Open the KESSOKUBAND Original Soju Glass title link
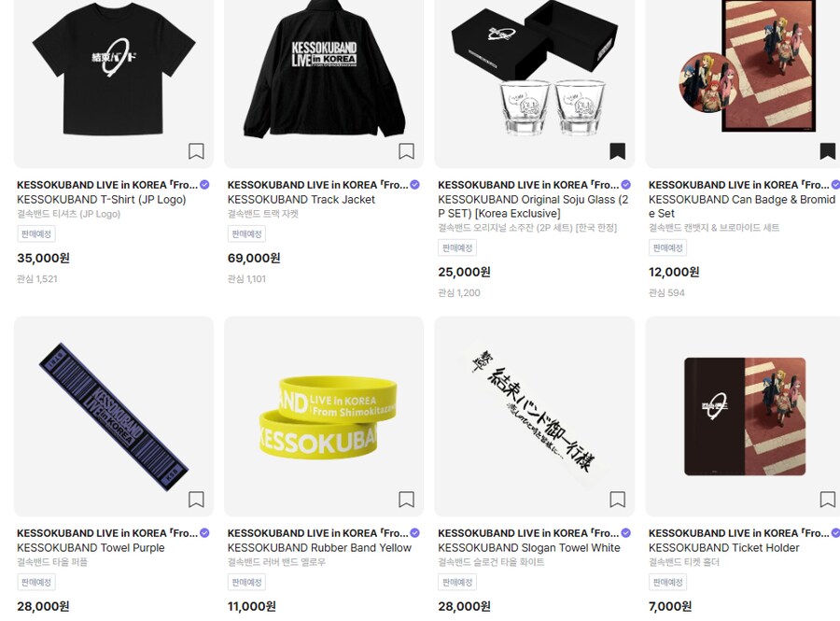 click(x=533, y=206)
